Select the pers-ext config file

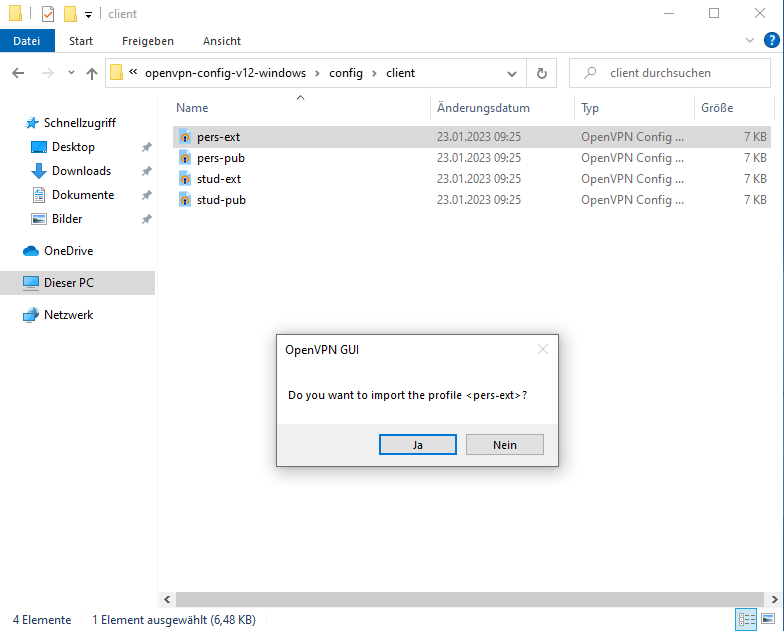472,137
